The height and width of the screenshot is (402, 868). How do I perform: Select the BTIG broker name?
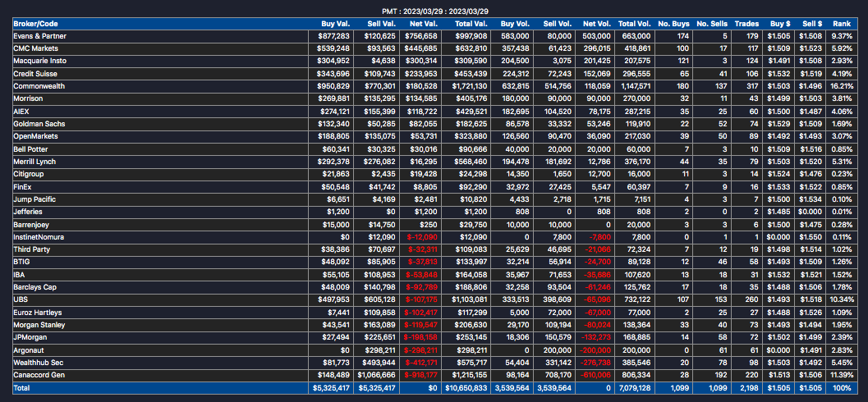21,262
